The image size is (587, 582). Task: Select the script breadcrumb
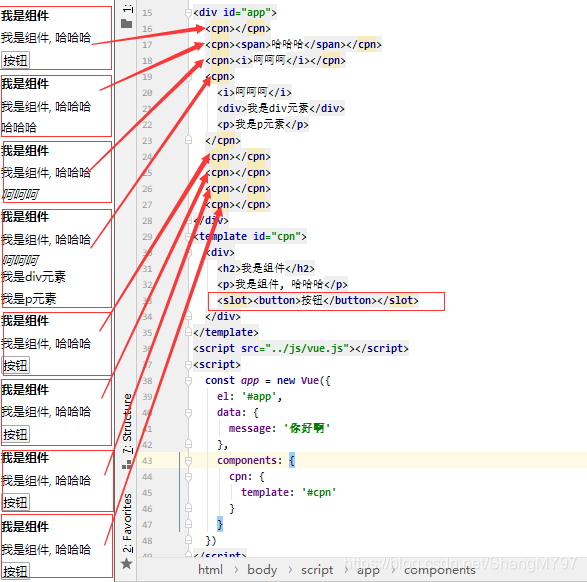[x=317, y=570]
